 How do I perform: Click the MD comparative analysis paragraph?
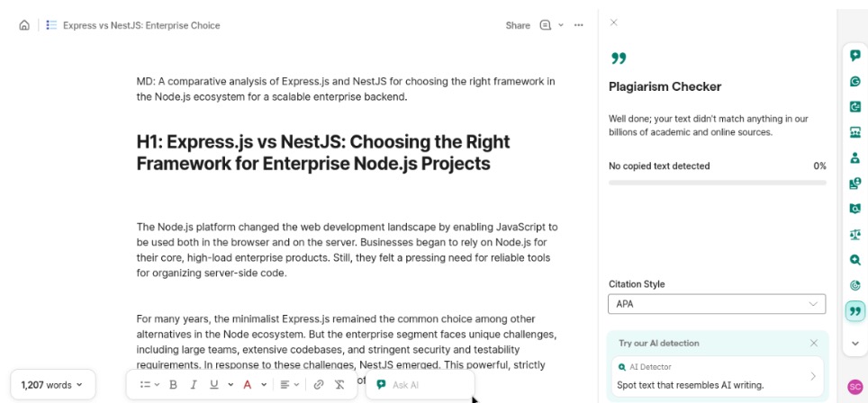(346, 89)
